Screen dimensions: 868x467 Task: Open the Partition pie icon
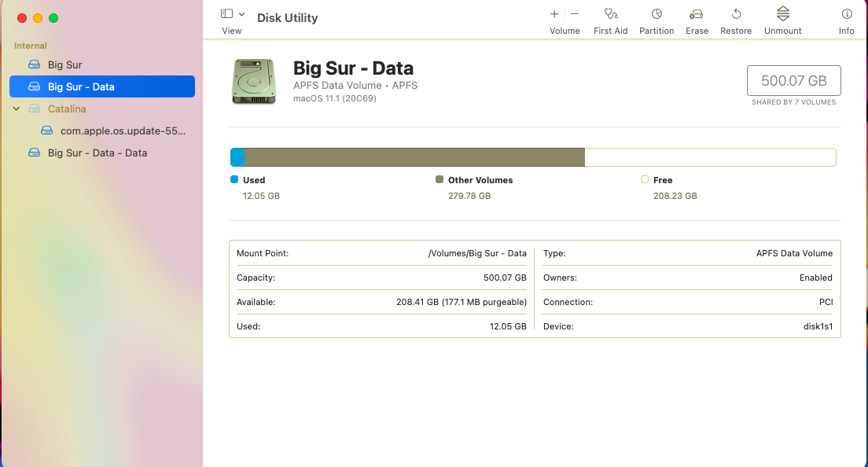click(657, 14)
